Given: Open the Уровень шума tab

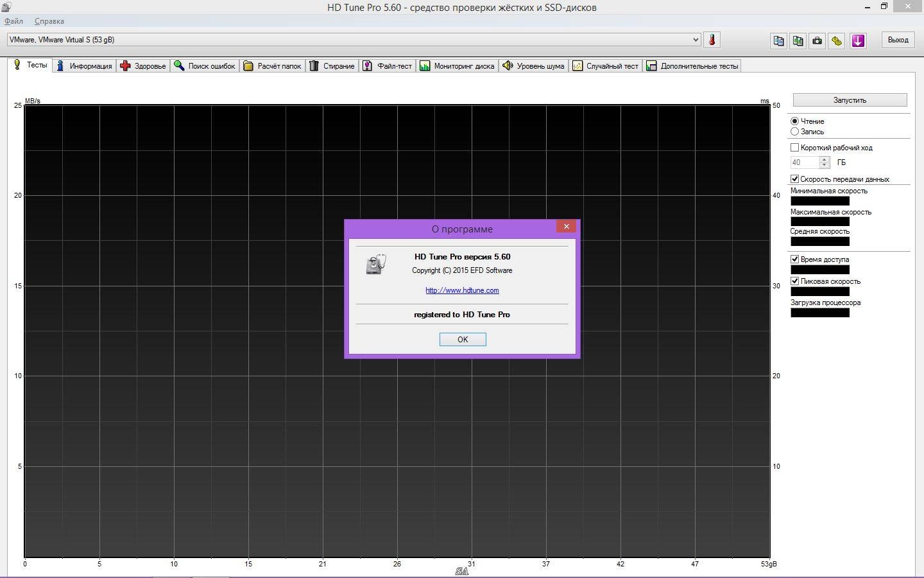Looking at the screenshot, I should pos(533,66).
